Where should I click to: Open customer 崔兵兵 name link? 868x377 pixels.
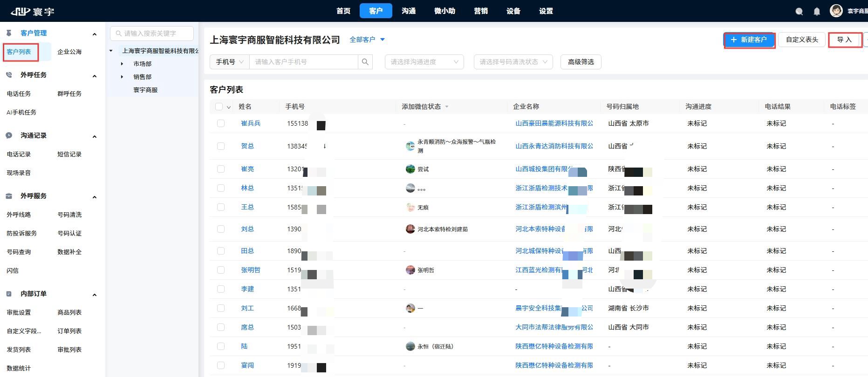[251, 123]
